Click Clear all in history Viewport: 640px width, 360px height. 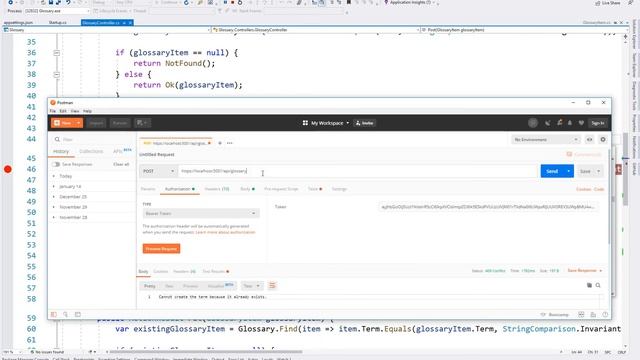pyautogui.click(x=121, y=164)
